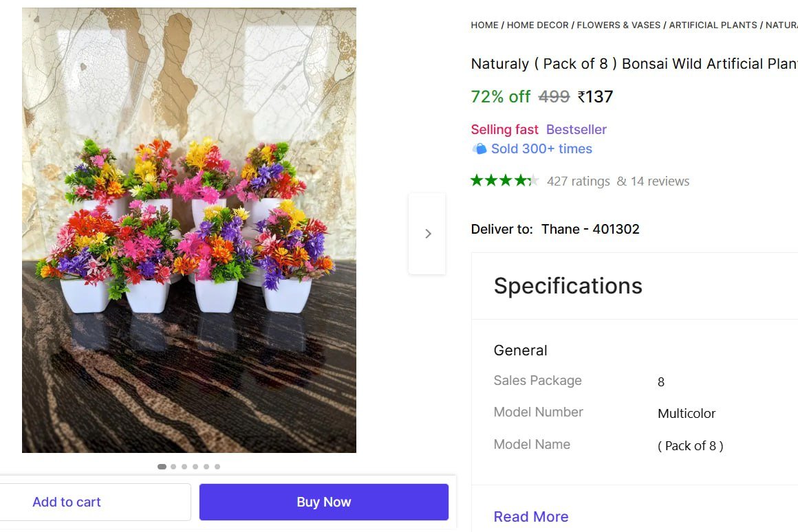Expand the specifications with Read More
The image size is (798, 532).
pyautogui.click(x=530, y=516)
